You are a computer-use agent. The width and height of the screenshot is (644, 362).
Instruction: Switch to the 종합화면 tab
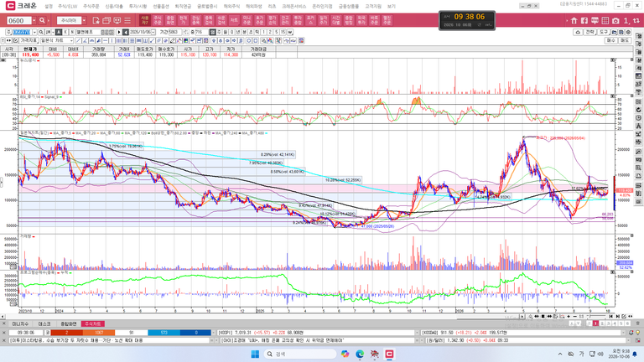(x=69, y=323)
